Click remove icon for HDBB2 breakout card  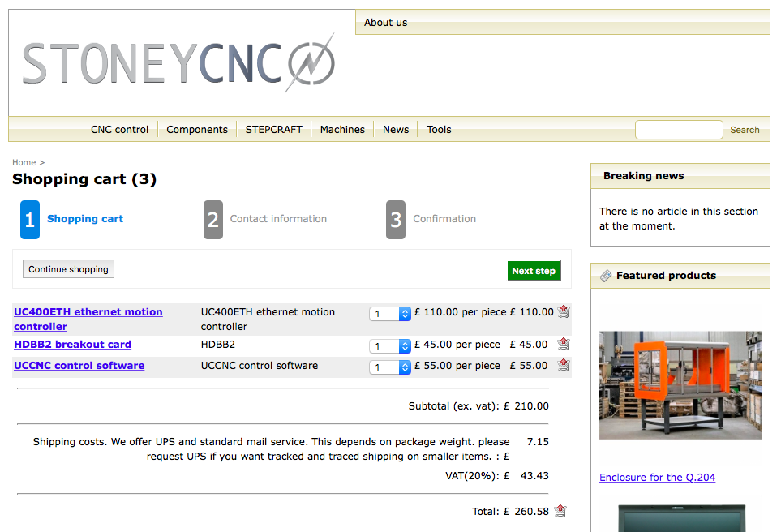pos(564,344)
